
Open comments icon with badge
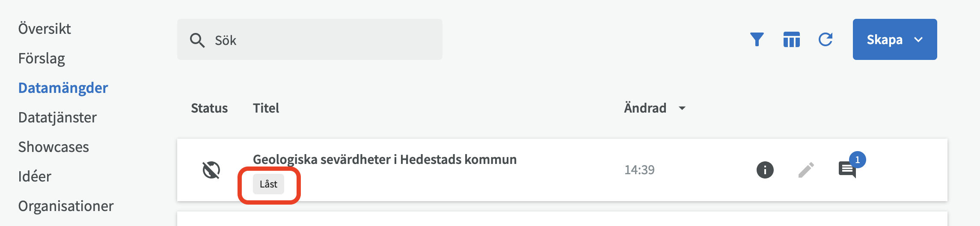[847, 169]
